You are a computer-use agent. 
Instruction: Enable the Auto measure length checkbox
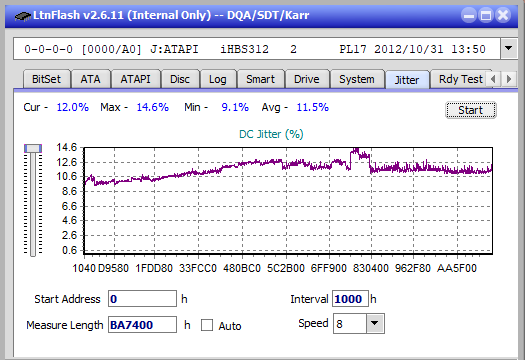coord(207,325)
